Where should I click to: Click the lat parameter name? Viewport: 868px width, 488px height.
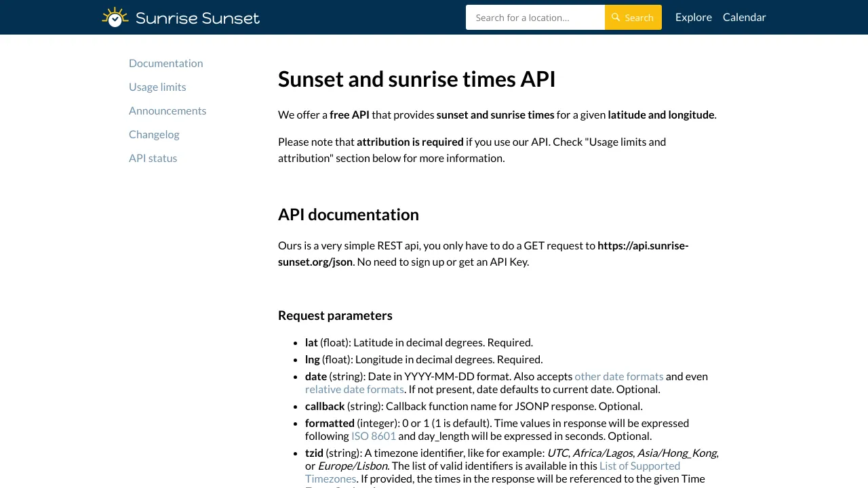[311, 342]
